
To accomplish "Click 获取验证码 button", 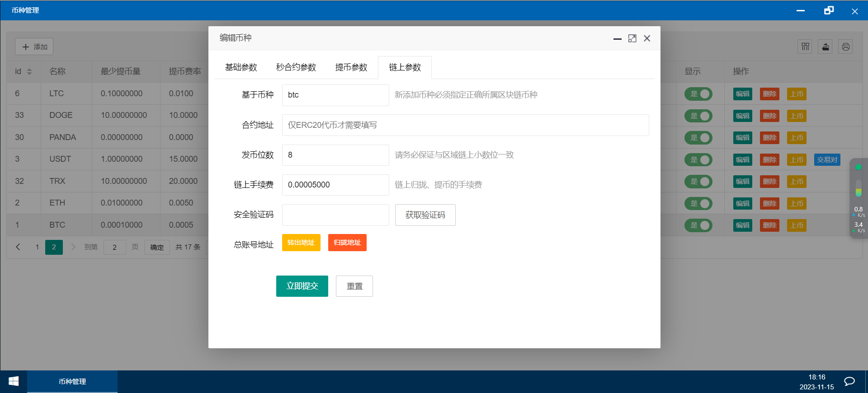I will coord(425,215).
